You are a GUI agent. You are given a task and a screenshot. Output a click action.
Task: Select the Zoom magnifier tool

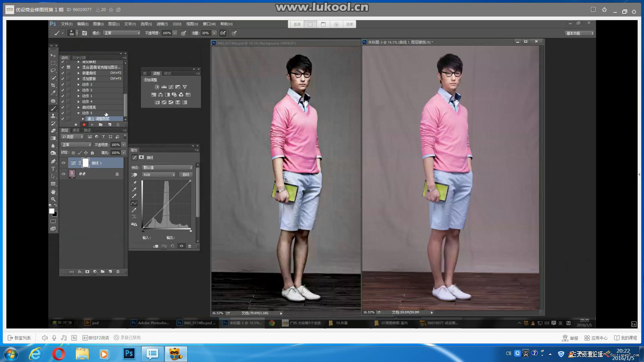click(x=53, y=199)
